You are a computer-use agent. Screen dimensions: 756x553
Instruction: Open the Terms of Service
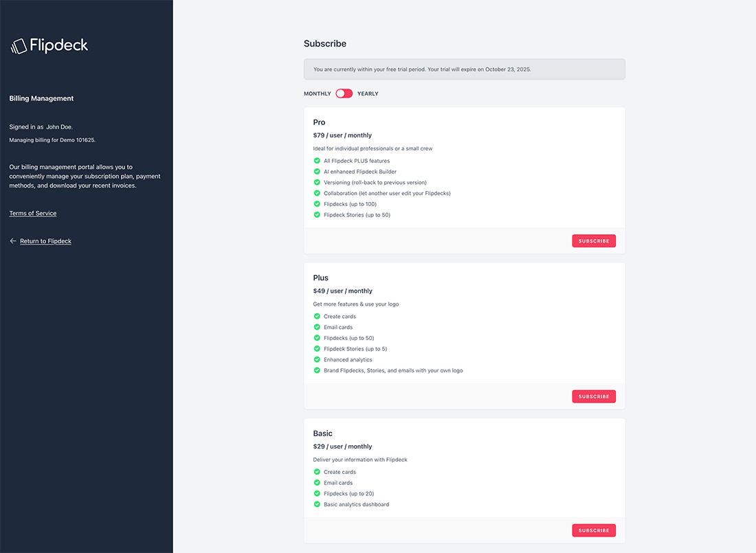[x=32, y=213]
